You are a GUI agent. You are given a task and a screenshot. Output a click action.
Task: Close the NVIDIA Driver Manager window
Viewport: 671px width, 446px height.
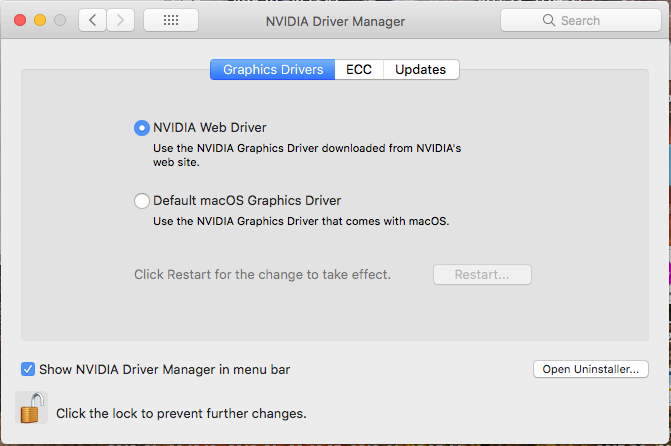click(x=20, y=20)
